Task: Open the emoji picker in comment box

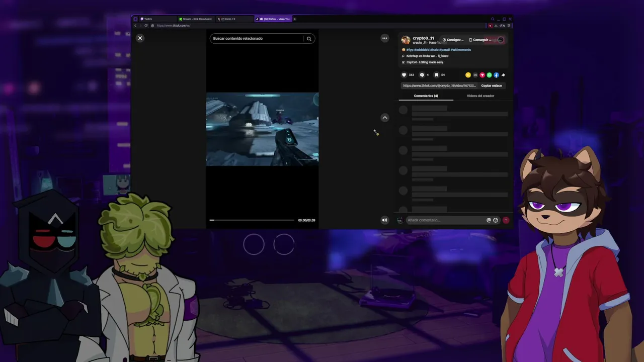Action: click(x=496, y=220)
